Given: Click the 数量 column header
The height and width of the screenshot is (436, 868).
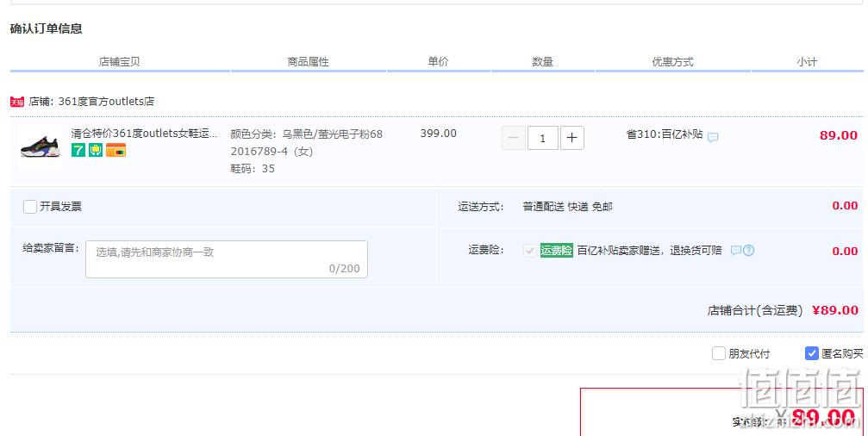Looking at the screenshot, I should tap(542, 62).
